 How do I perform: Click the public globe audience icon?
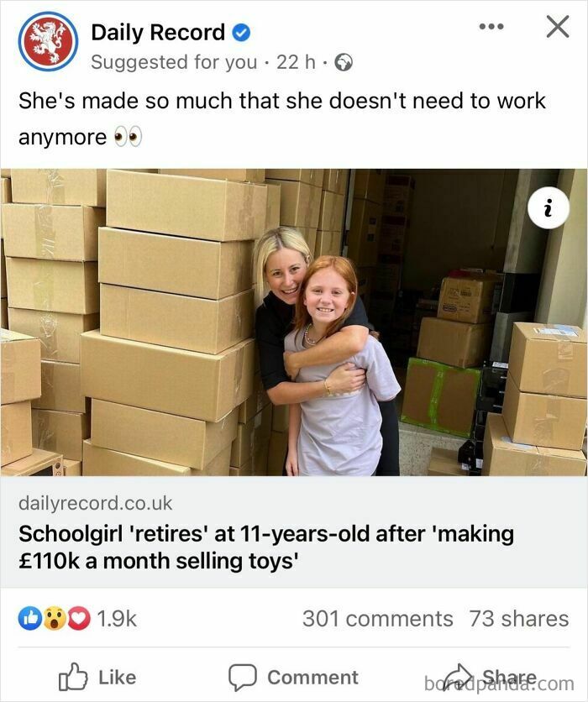pos(343,62)
